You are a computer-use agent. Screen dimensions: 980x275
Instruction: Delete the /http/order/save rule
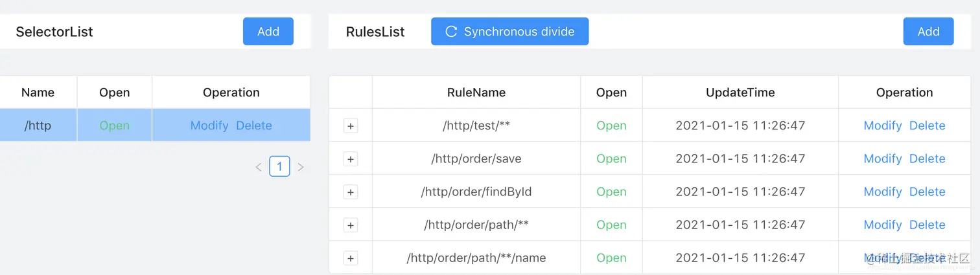point(927,159)
